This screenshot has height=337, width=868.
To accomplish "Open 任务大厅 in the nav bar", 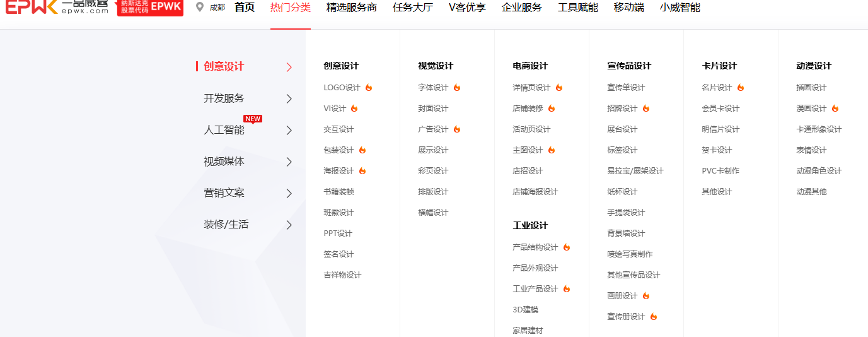I will coord(413,8).
